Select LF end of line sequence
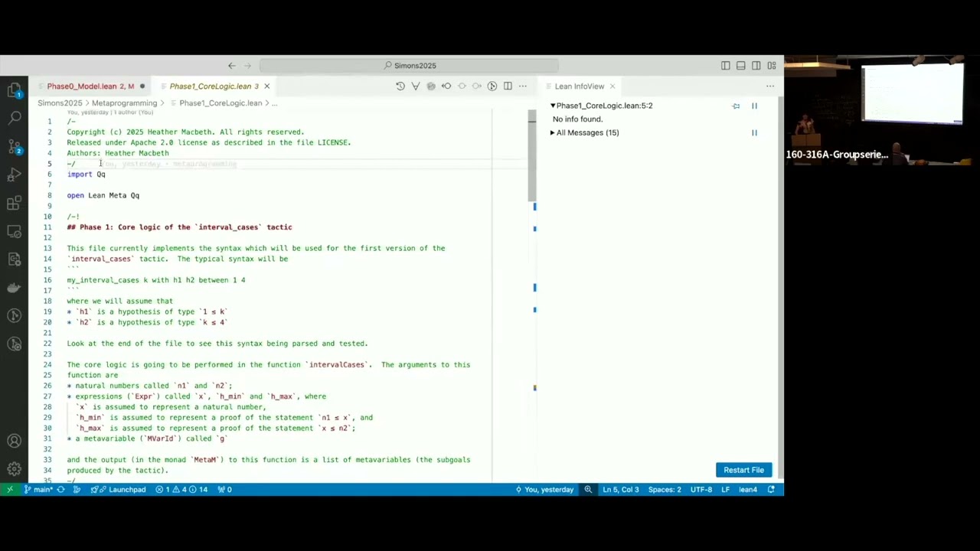980x551 pixels. pyautogui.click(x=725, y=490)
